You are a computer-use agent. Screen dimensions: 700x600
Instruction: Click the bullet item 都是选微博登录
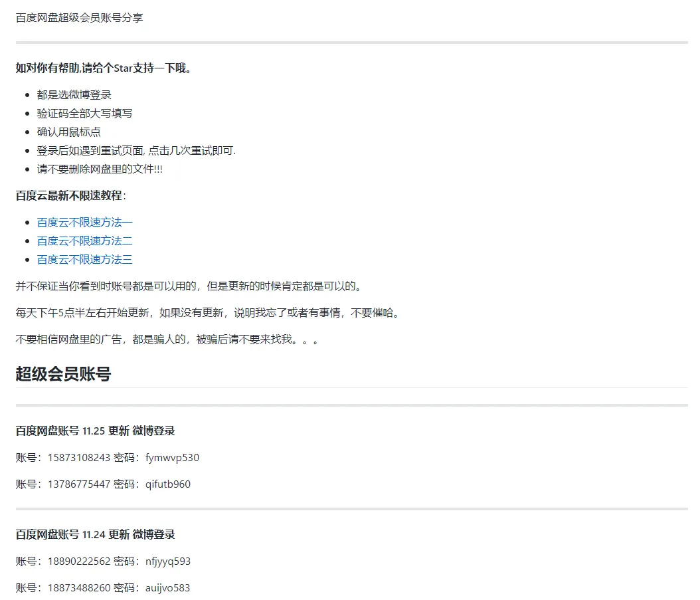(x=74, y=94)
